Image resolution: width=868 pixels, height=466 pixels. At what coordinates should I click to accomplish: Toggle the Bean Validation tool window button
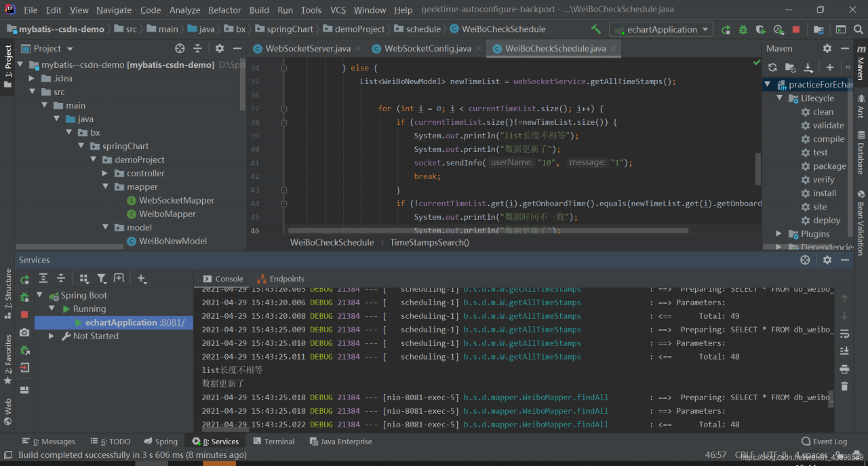point(861,223)
